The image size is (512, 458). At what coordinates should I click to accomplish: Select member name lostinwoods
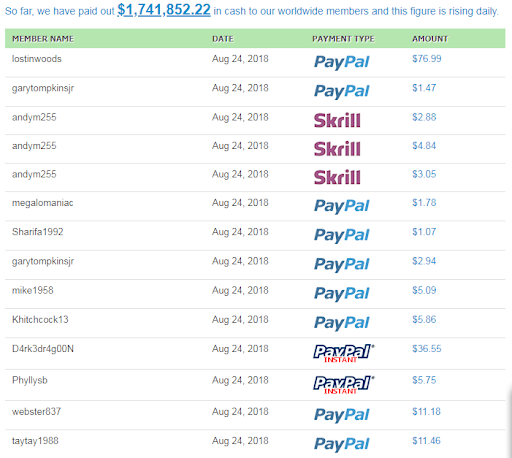37,59
